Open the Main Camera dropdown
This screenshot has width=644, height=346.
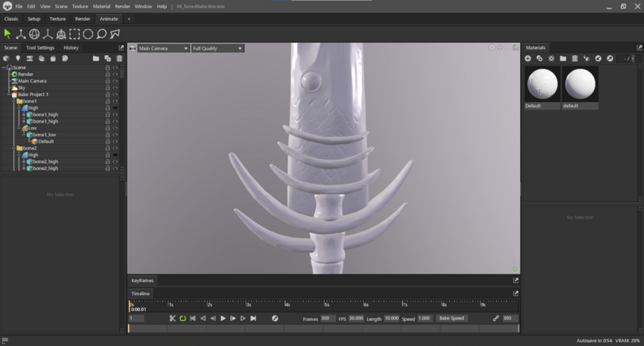point(163,48)
